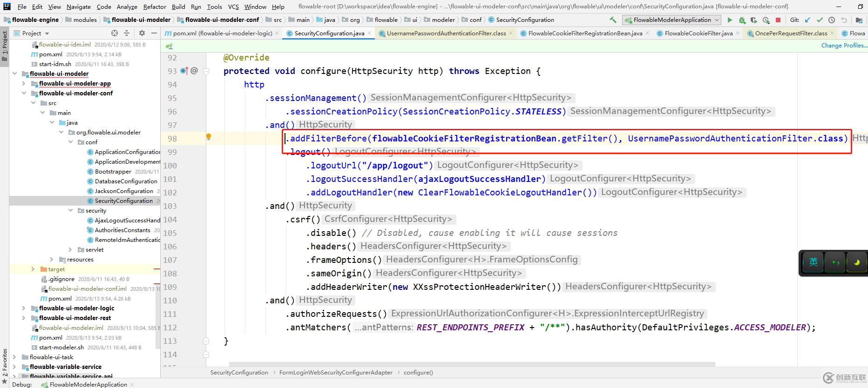
Task: Revert changes with Git rollback icon
Action: [844, 20]
